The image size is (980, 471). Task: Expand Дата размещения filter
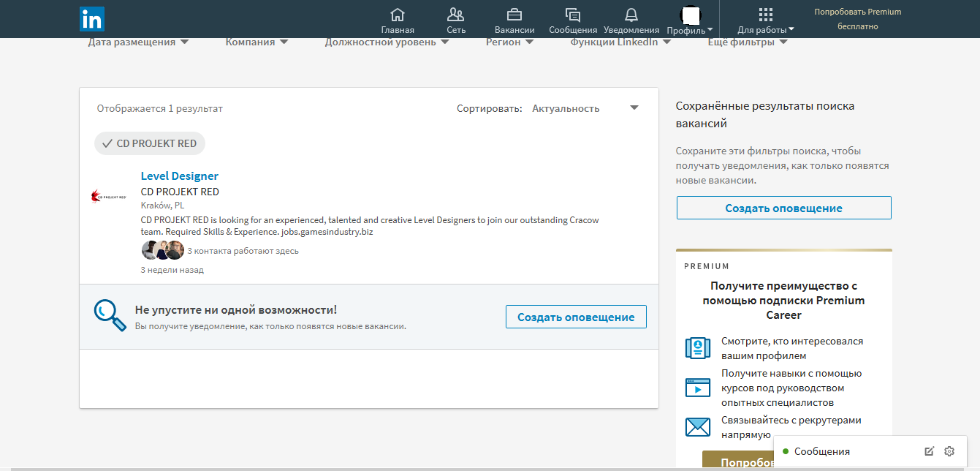(x=138, y=42)
